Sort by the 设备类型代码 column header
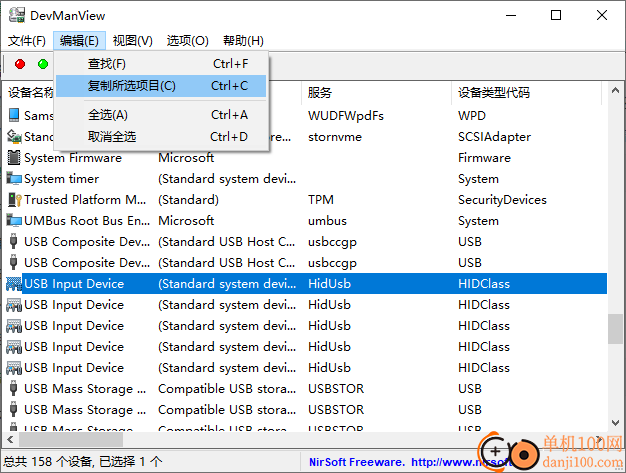The width and height of the screenshot is (626, 473). [x=526, y=93]
